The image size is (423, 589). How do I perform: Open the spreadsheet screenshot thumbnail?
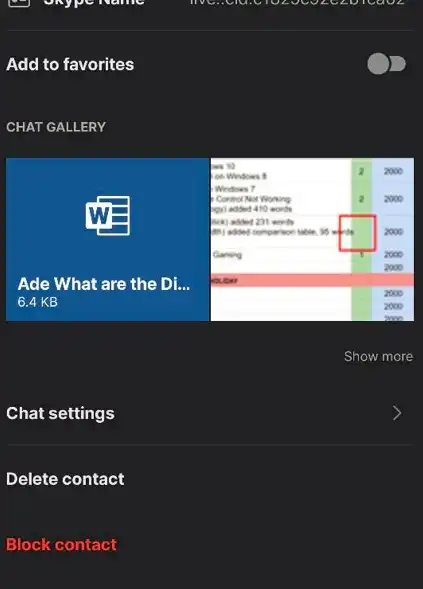coord(312,239)
